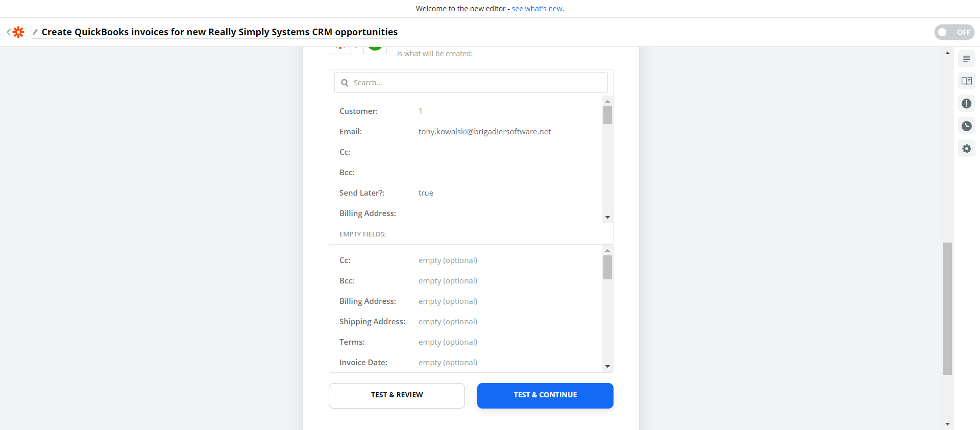Open the alerts exclamation icon
980x430 pixels.
tap(966, 104)
